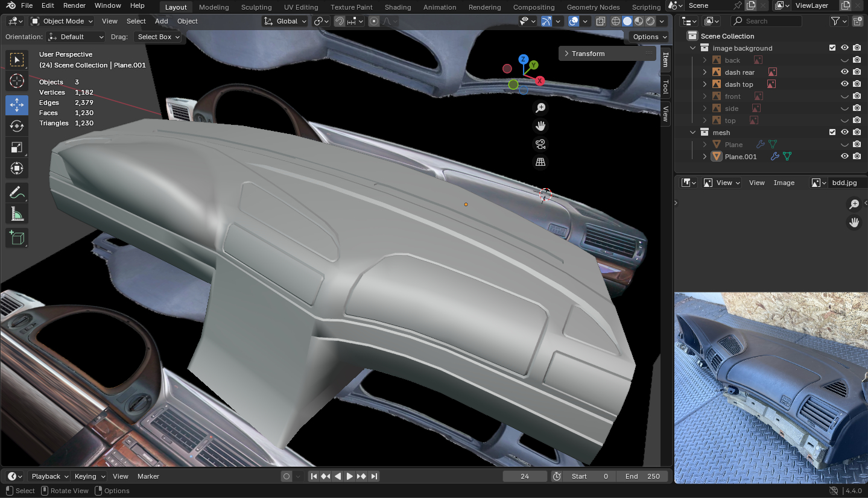Image resolution: width=868 pixels, height=498 pixels.
Task: Pin the Scene with the pin icon
Action: click(x=738, y=5)
